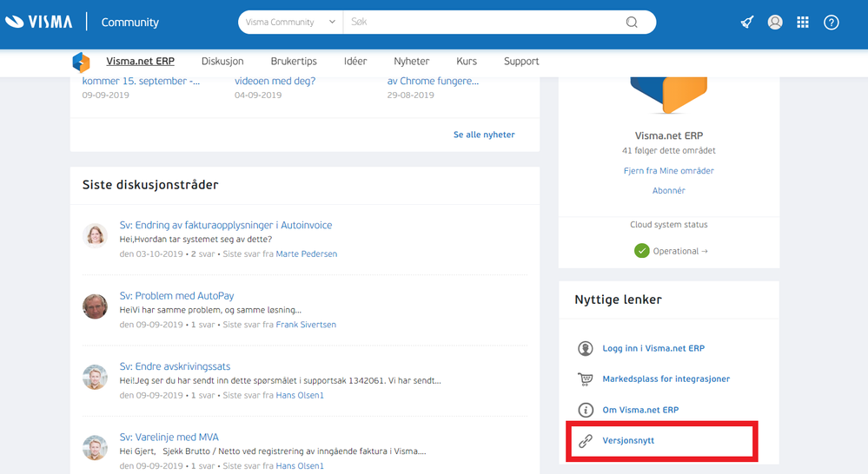Click the search magnifier icon
This screenshot has height=474, width=868.
632,22
